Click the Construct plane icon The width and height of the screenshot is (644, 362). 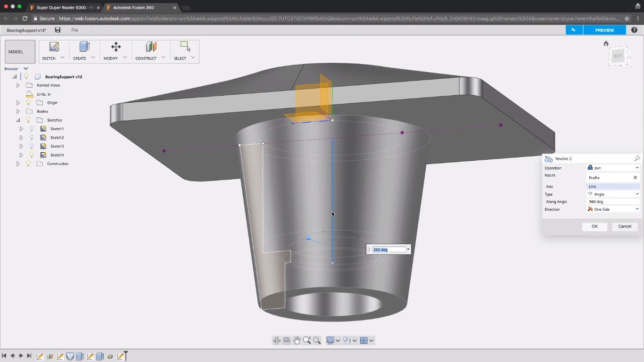point(150,47)
